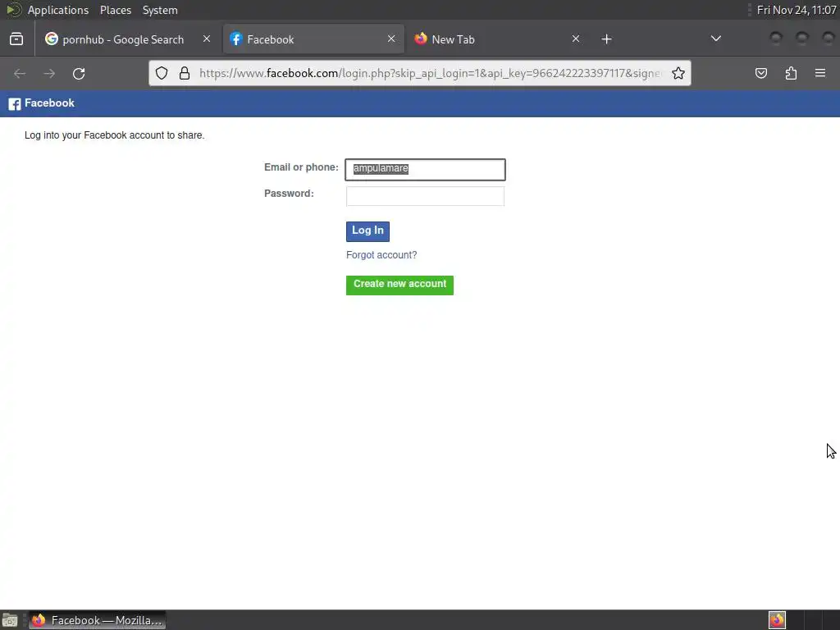This screenshot has height=630, width=840.
Task: Click the Firefox View icon in tab bar
Action: click(x=16, y=39)
